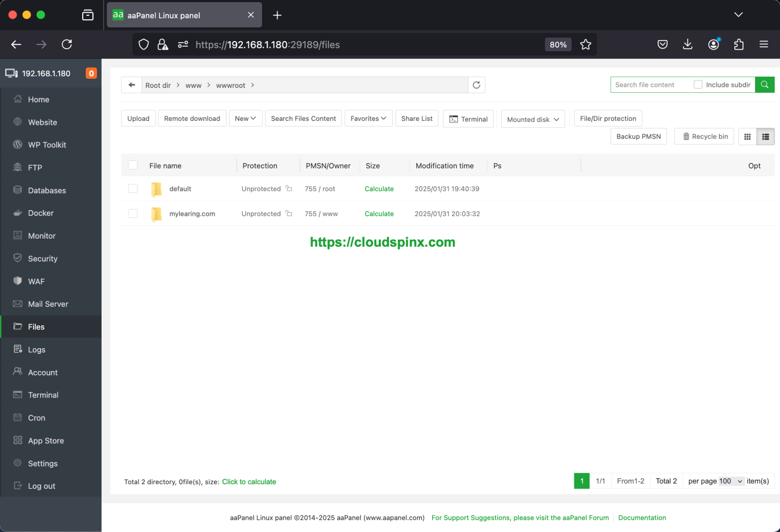Navigate to www via the breadcrumb
Screen dimensions: 780x532
click(193, 85)
